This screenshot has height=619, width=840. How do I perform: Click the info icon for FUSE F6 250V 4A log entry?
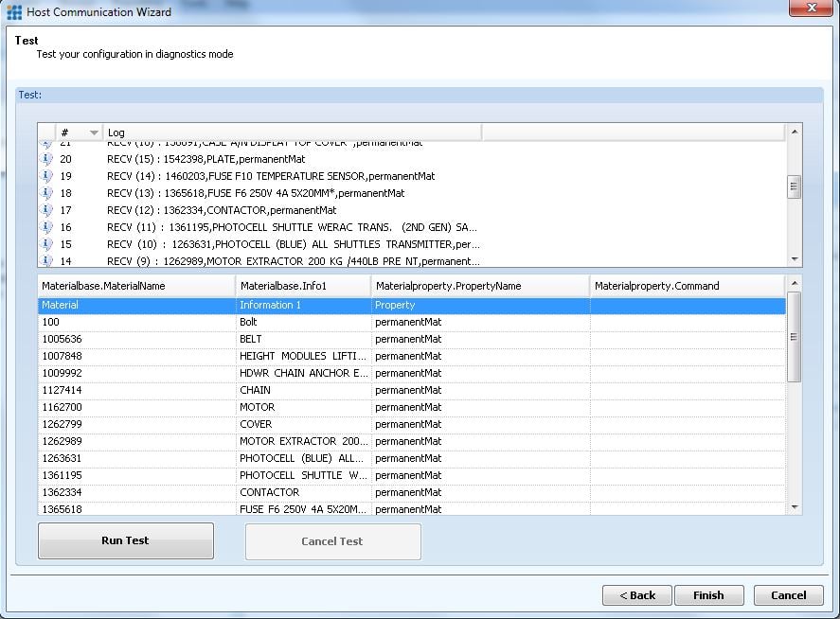pyautogui.click(x=45, y=193)
